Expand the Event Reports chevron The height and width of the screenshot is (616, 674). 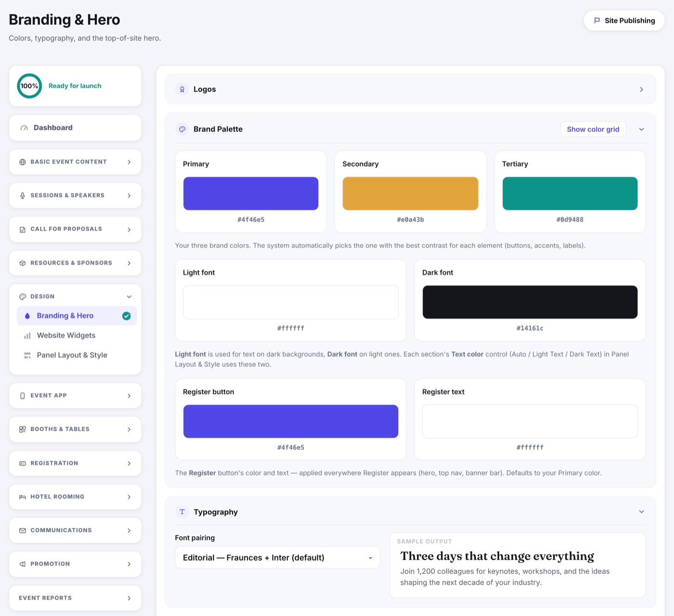pos(129,598)
